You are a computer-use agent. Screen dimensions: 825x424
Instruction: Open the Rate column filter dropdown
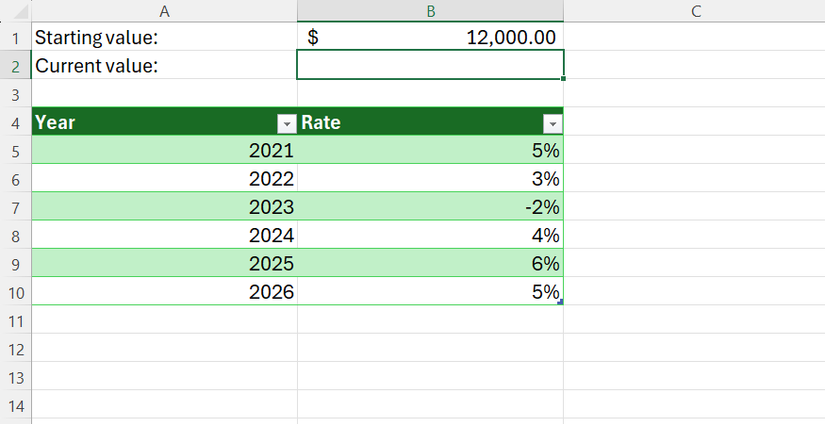(552, 124)
